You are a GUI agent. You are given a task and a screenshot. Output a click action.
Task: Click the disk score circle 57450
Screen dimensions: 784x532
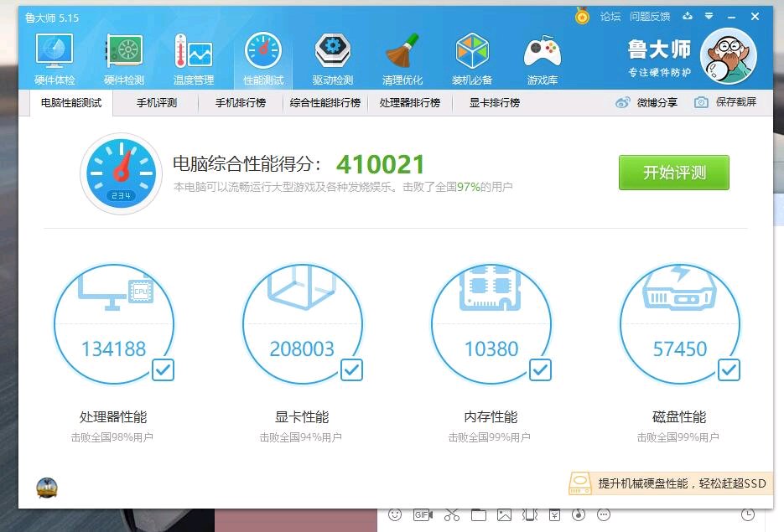[x=679, y=324]
